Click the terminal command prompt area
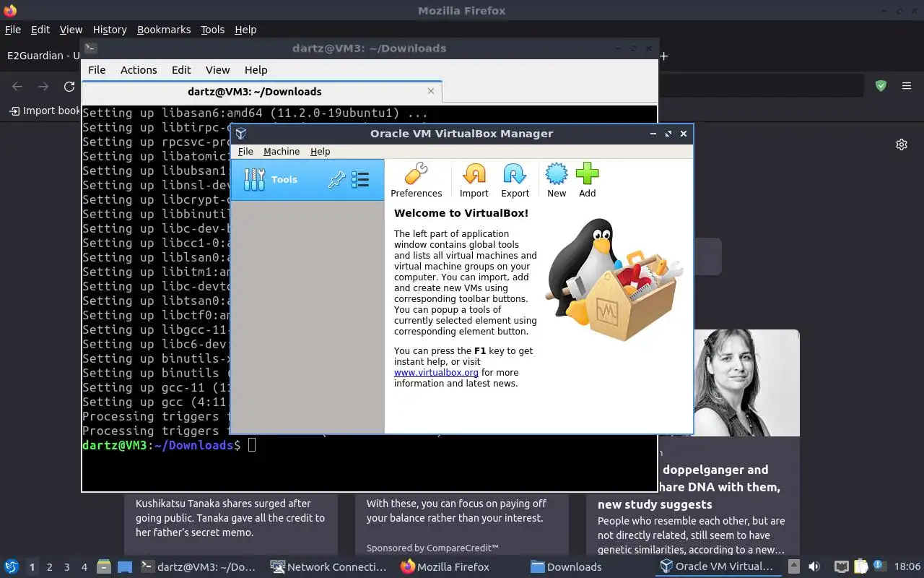924x578 pixels. (x=252, y=445)
